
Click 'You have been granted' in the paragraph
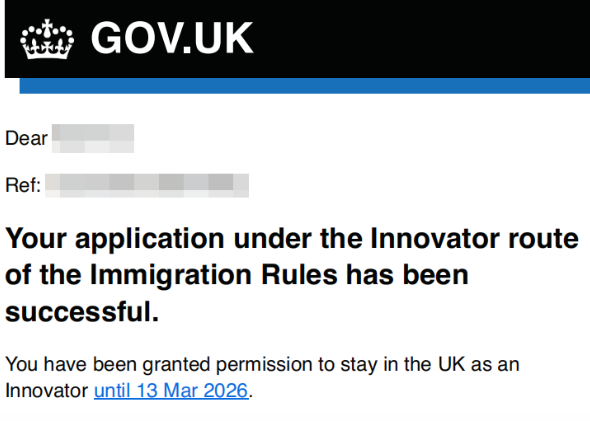pos(108,365)
